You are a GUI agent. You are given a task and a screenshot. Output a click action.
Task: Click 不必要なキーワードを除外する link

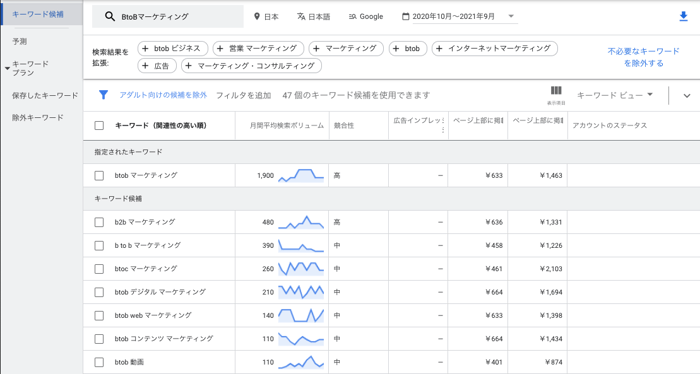(x=643, y=57)
